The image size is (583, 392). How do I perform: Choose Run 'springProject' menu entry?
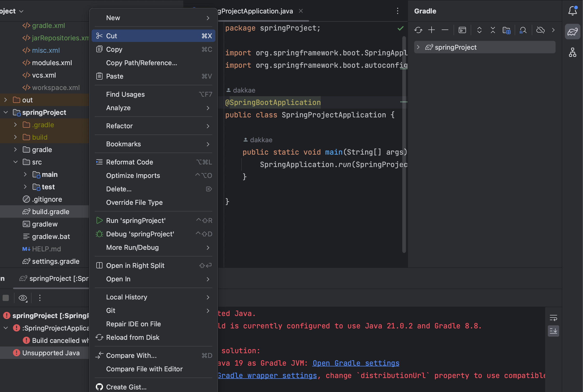(x=136, y=221)
